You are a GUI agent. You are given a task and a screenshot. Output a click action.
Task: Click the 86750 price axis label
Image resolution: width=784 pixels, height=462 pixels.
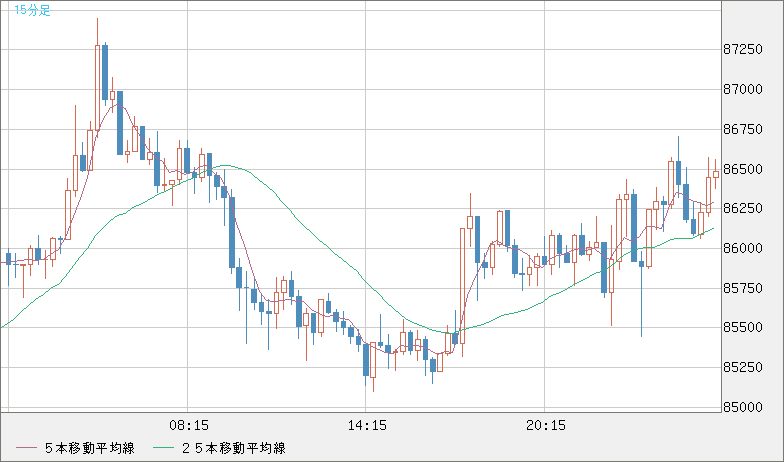(743, 129)
